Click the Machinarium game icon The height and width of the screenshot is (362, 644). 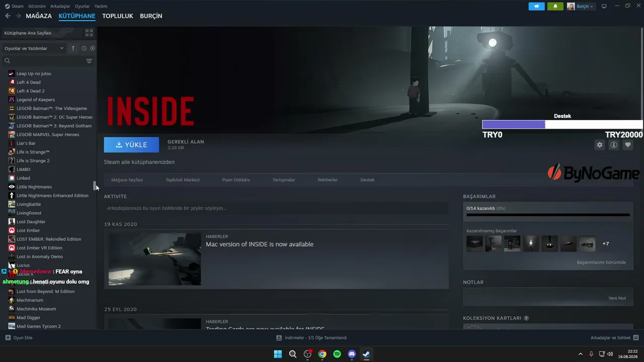[12, 300]
